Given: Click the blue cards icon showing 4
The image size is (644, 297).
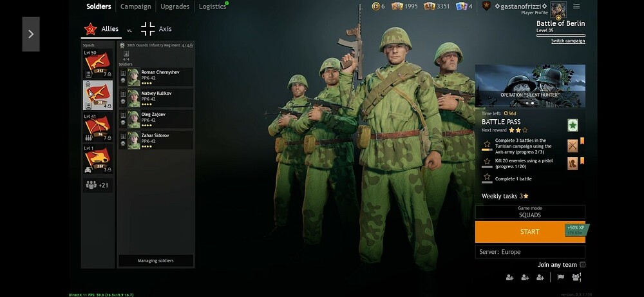Looking at the screenshot, I should point(461,6).
